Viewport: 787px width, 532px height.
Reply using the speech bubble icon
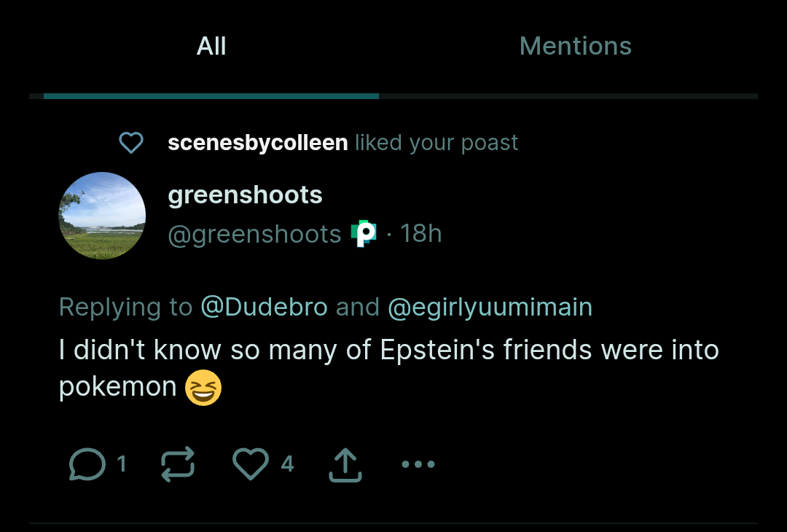[x=87, y=464]
